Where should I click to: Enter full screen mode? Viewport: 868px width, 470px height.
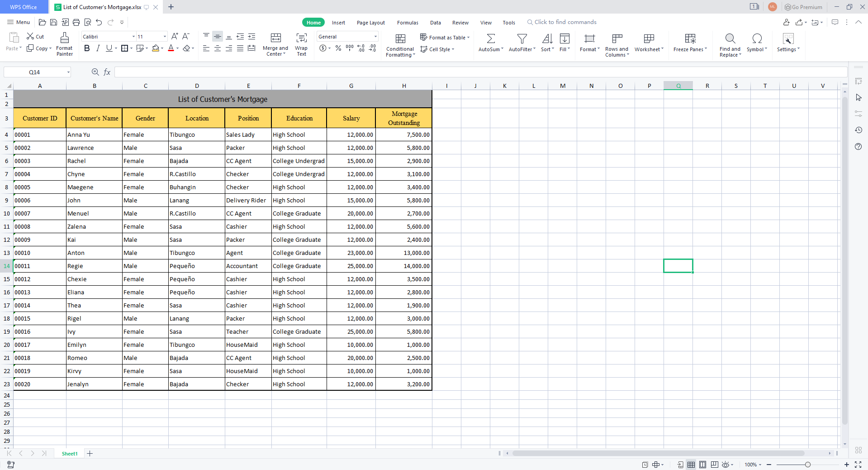tap(858, 465)
